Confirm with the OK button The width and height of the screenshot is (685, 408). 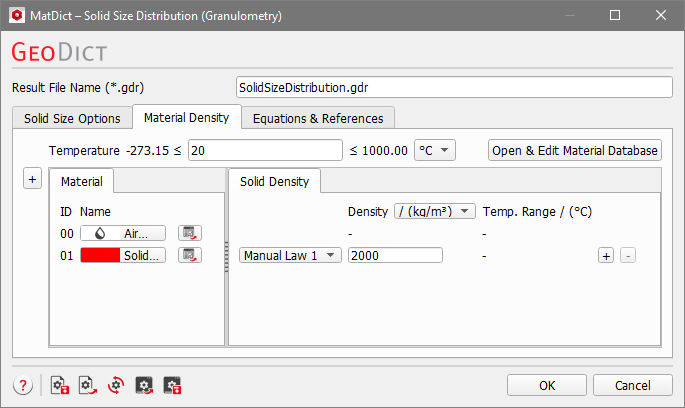click(547, 385)
